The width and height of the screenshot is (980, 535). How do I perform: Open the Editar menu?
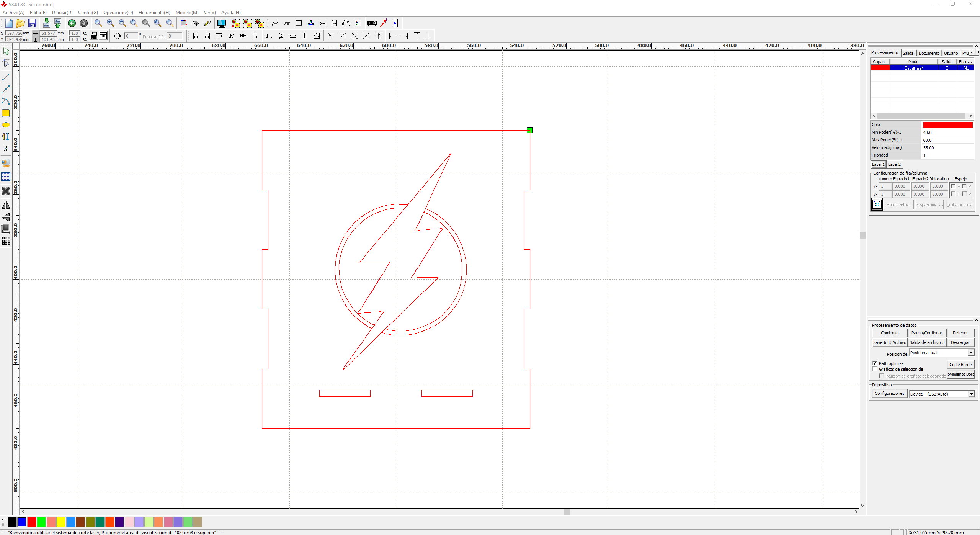click(38, 13)
